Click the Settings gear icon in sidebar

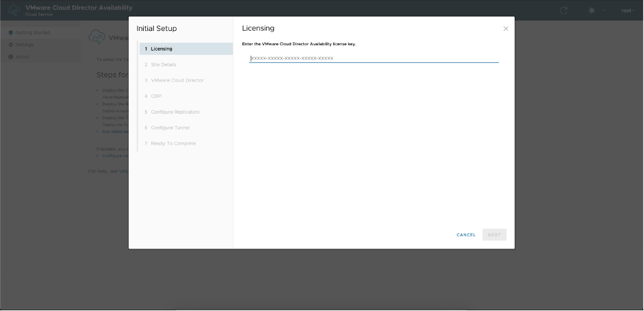[x=10, y=45]
